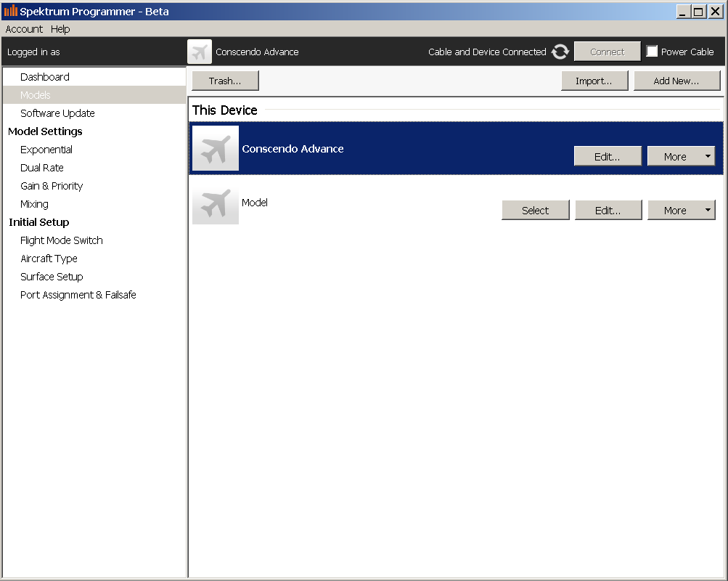Edit the Conscendo Advance model
This screenshot has width=728, height=581.
[x=607, y=156]
